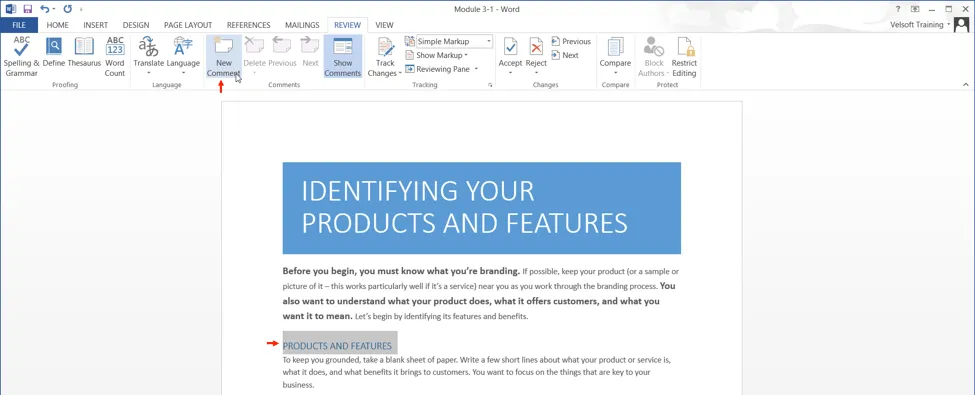Show the Word Count

click(115, 57)
